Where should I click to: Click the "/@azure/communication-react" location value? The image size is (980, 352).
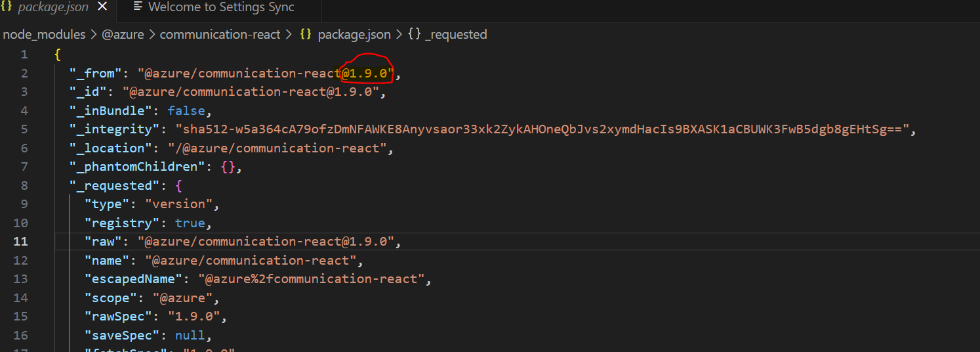(x=277, y=148)
